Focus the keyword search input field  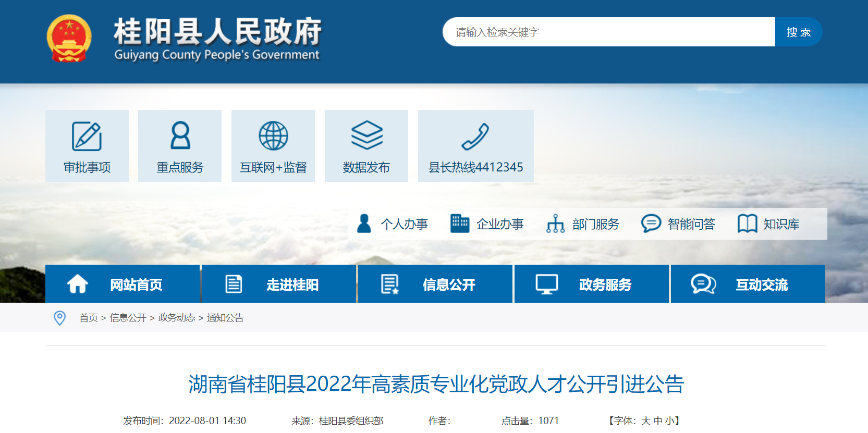click(x=608, y=32)
